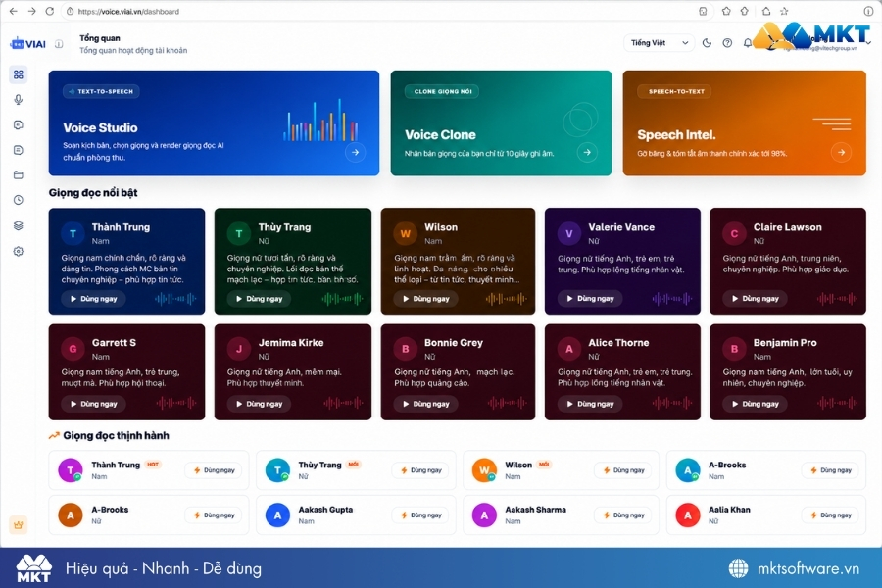The height and width of the screenshot is (588, 882).
Task: Click the SPEECH-TO-TEXT tag label
Action: 675,91
